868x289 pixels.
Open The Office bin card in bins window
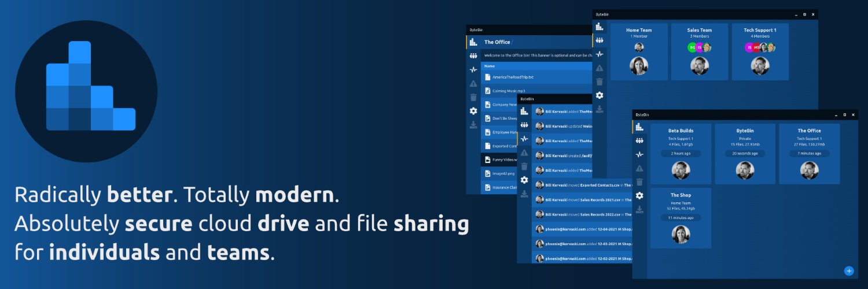pos(809,154)
